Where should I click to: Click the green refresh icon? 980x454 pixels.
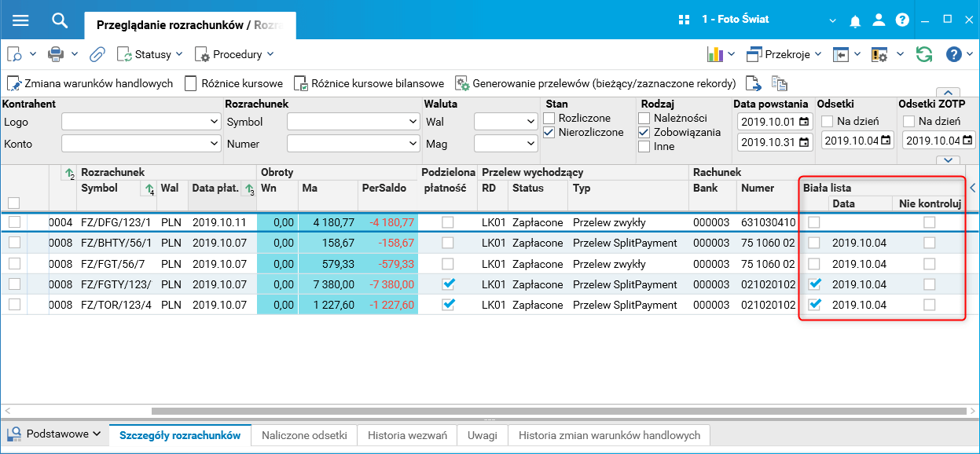(924, 54)
